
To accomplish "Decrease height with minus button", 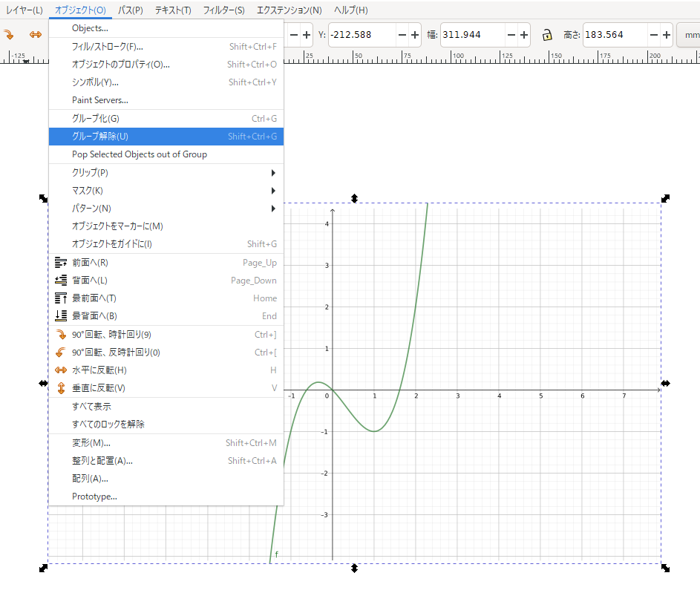I will tap(654, 35).
